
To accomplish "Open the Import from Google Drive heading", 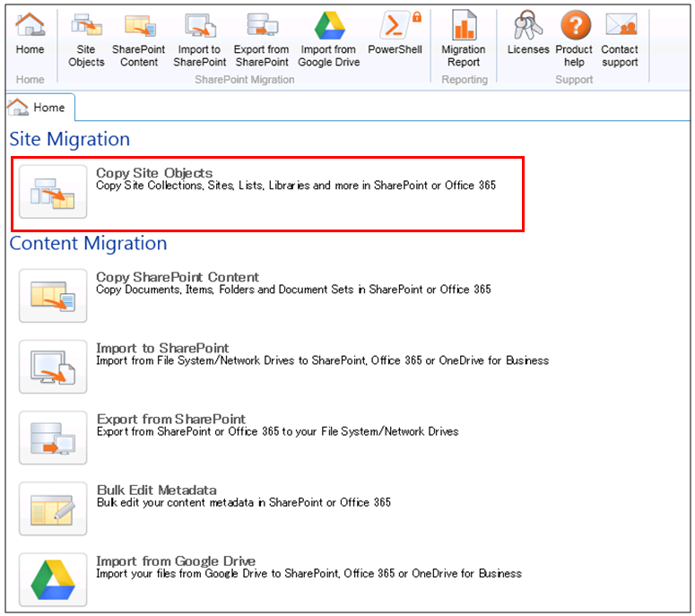I will pos(176,560).
